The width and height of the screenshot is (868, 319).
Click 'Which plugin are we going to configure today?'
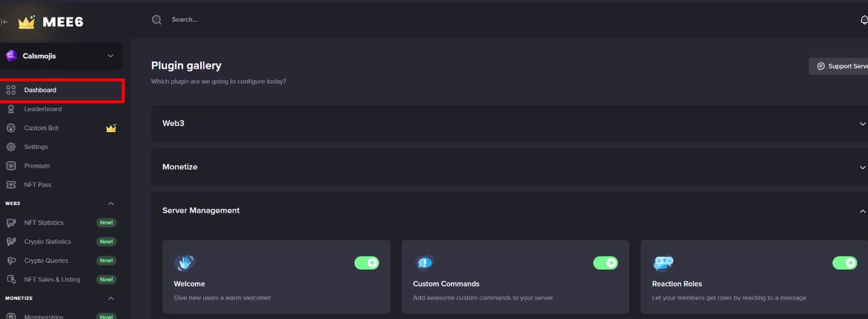click(x=218, y=81)
